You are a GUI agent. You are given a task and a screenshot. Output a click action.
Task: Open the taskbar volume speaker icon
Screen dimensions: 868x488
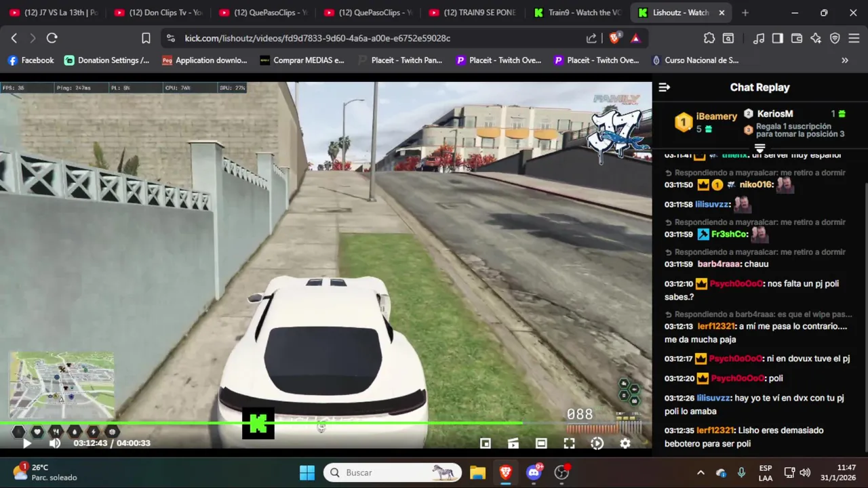tap(805, 472)
